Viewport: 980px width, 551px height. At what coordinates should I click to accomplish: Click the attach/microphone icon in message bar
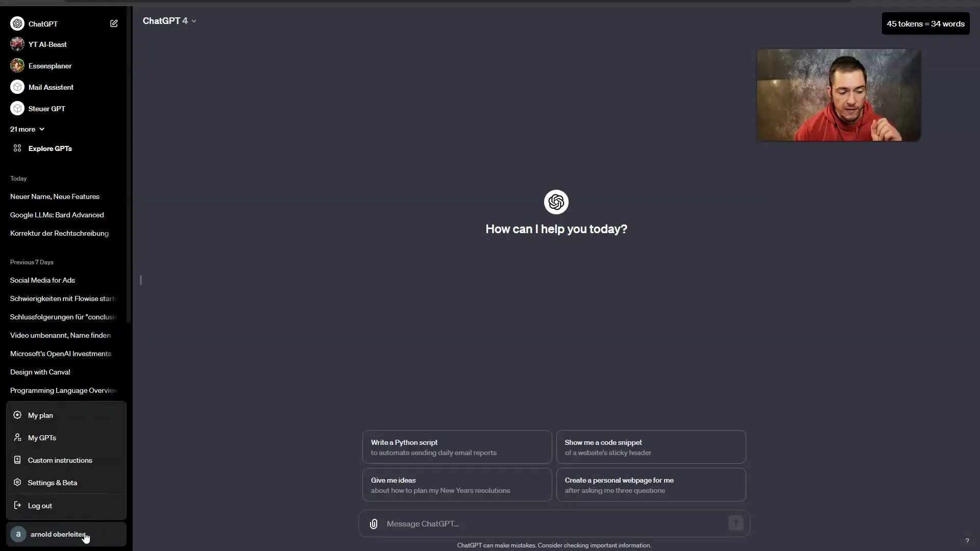point(373,523)
